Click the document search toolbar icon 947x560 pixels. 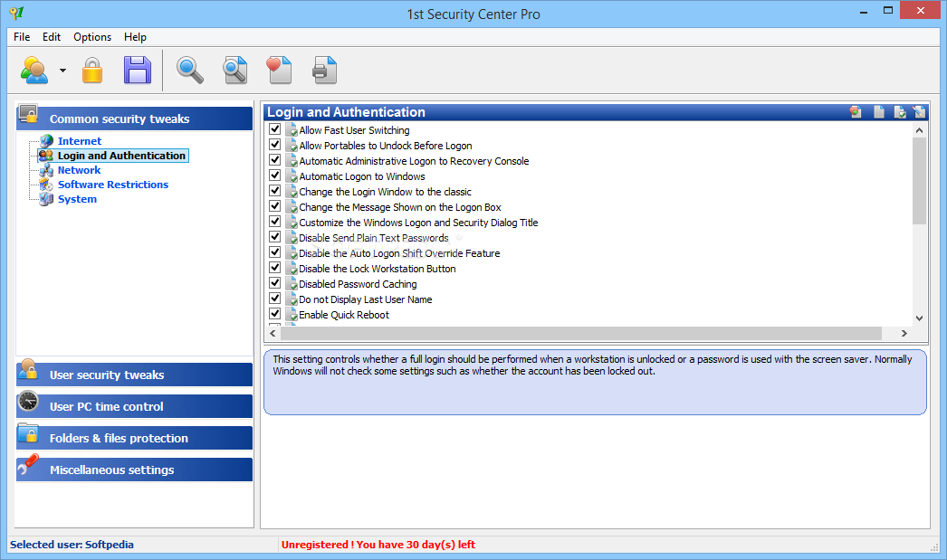click(x=234, y=70)
